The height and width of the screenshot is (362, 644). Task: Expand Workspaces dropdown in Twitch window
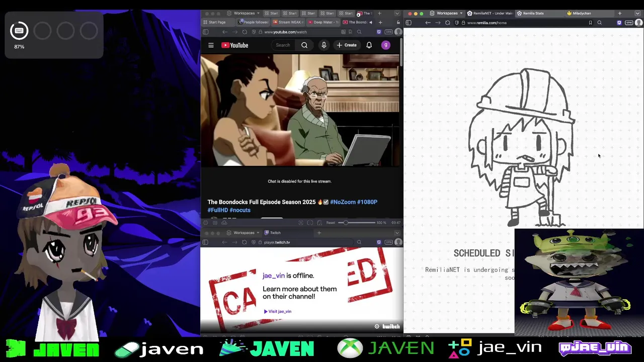click(244, 233)
